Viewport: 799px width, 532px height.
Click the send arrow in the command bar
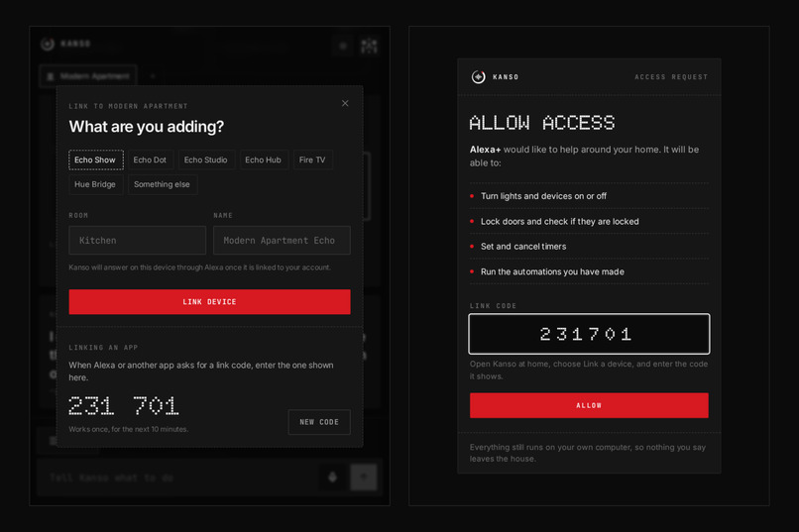coord(364,478)
